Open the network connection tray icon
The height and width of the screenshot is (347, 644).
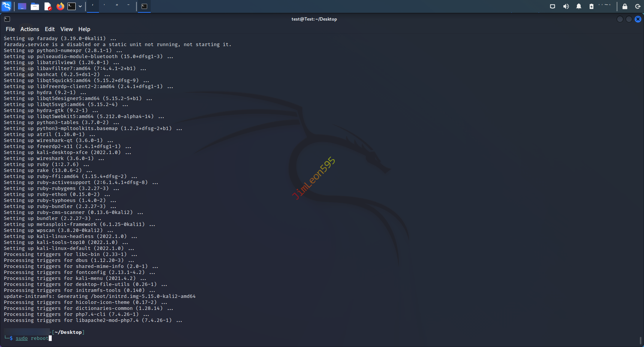point(552,6)
